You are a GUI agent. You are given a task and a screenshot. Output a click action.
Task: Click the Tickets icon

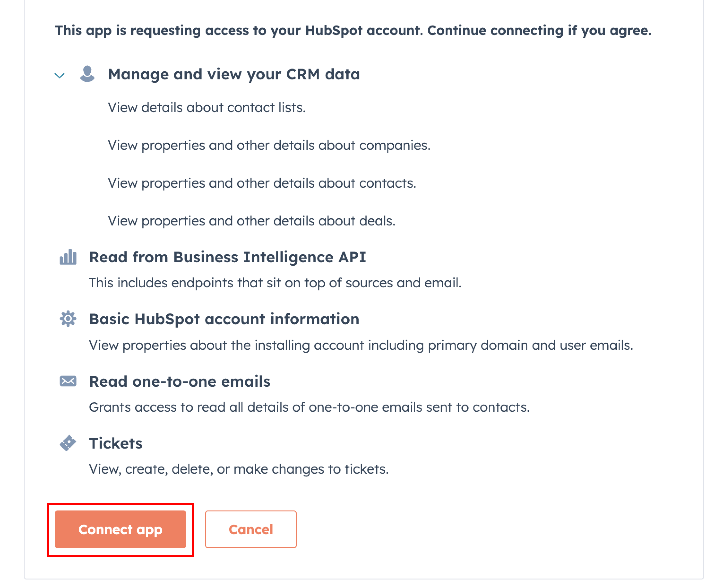(x=68, y=443)
